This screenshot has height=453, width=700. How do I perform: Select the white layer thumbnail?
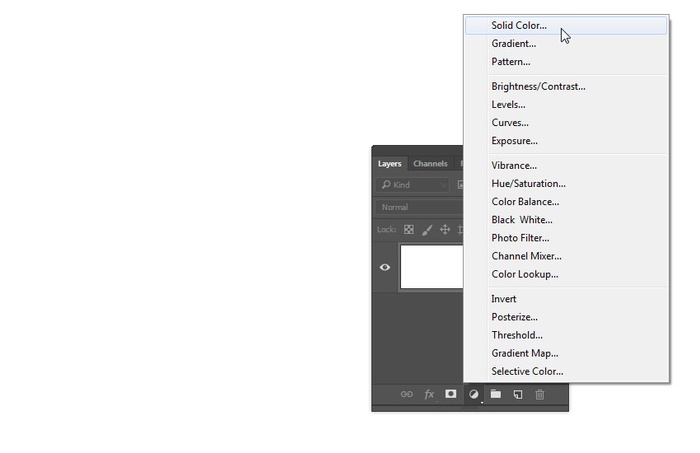click(x=431, y=267)
